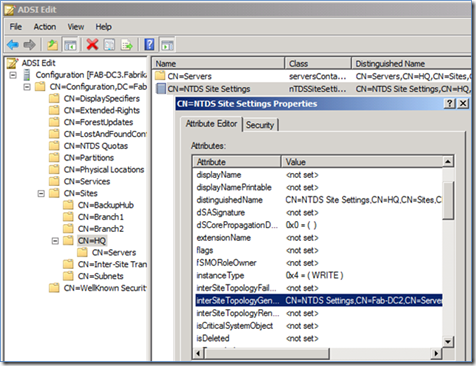Click the red Delete X icon
476x366 pixels.
[x=92, y=44]
